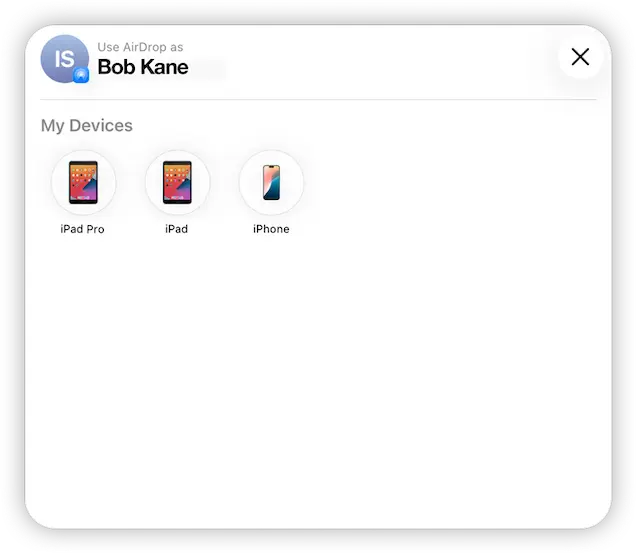The height and width of the screenshot is (553, 636).
Task: Click the middle iPad screen thumbnail image
Action: 177,182
